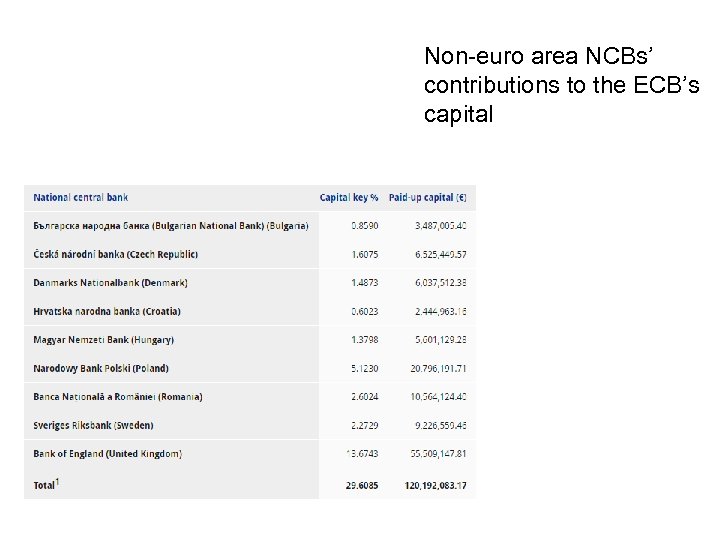Screen dimensions: 720x540
Task: Click the Capital key % column header
Action: pos(349,197)
